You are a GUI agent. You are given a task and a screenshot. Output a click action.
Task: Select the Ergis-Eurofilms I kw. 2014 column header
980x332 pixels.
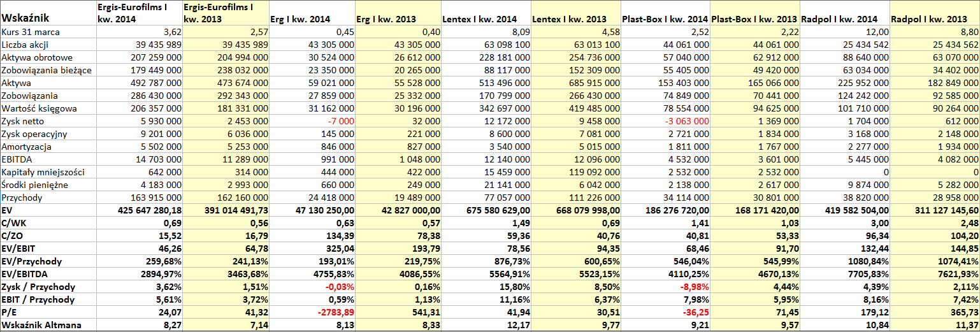[138, 13]
